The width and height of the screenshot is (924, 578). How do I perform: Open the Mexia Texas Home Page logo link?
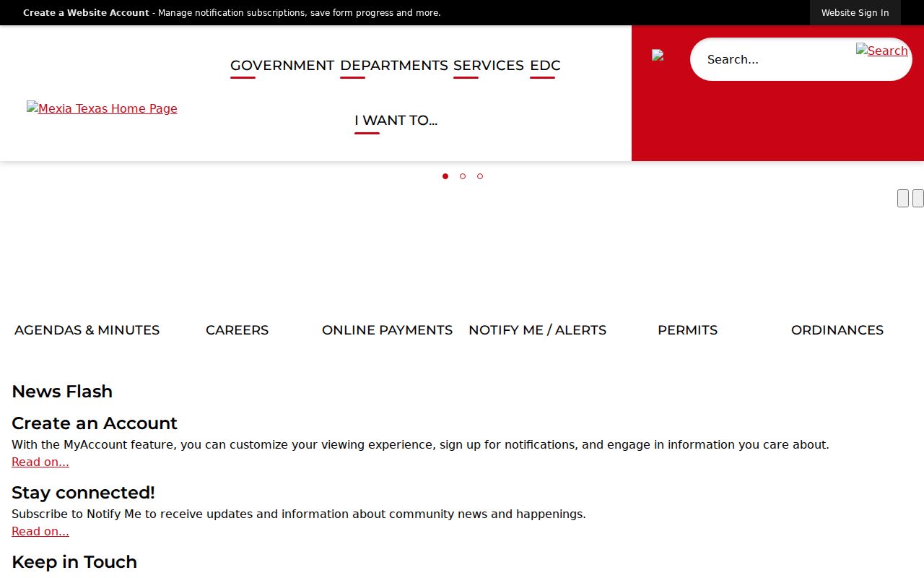point(102,108)
